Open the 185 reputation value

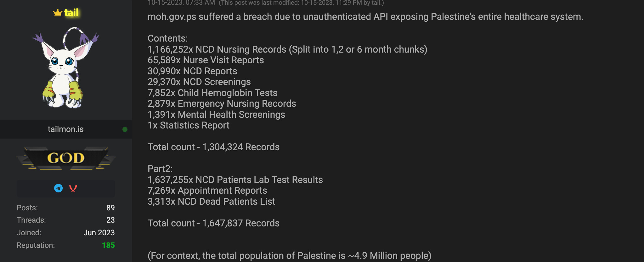tap(108, 245)
